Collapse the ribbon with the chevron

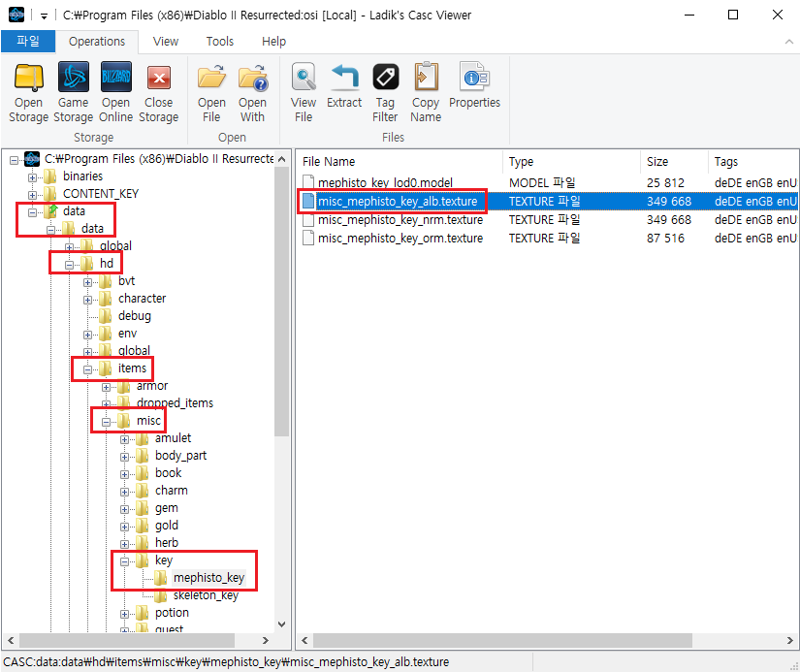[x=788, y=42]
